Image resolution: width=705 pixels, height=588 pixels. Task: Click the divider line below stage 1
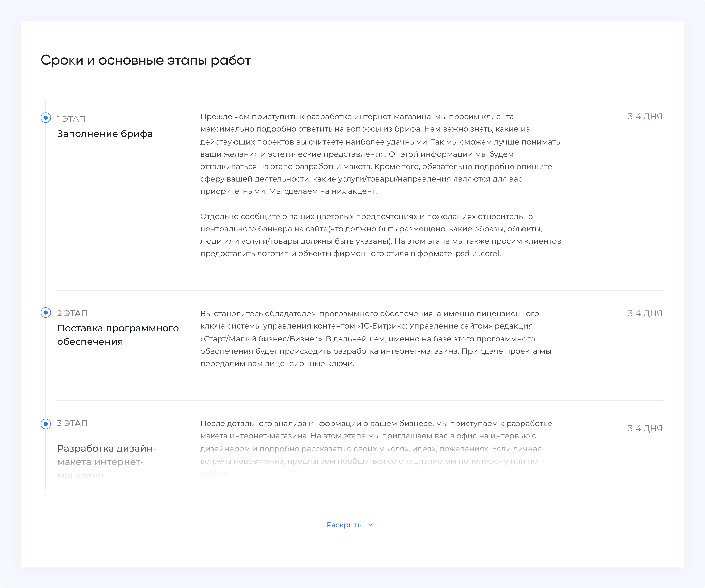359,290
